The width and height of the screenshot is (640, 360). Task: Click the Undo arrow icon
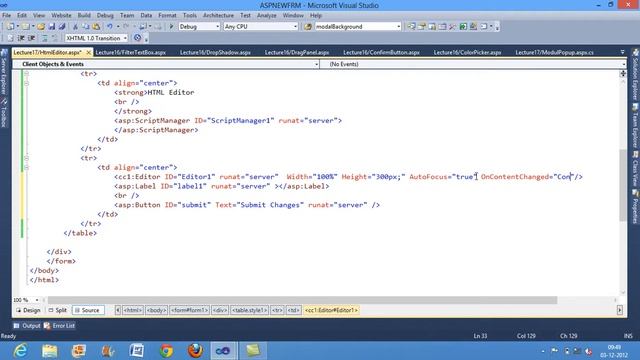point(109,27)
